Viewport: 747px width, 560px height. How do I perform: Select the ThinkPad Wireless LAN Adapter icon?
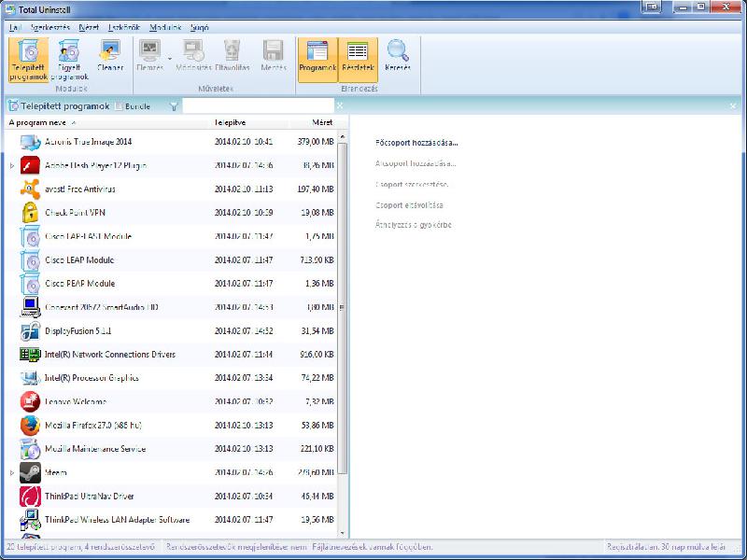point(30,520)
